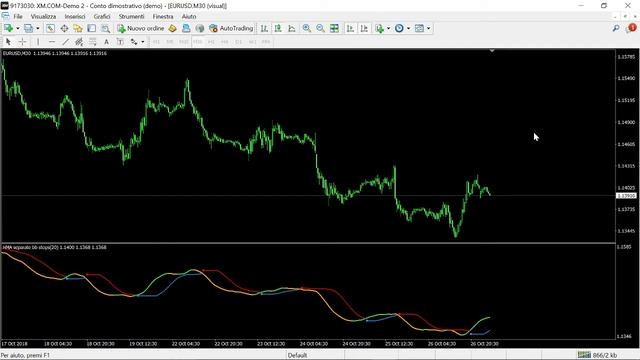Select the M30 timeframe button
This screenshot has height=360, width=640.
(x=198, y=42)
